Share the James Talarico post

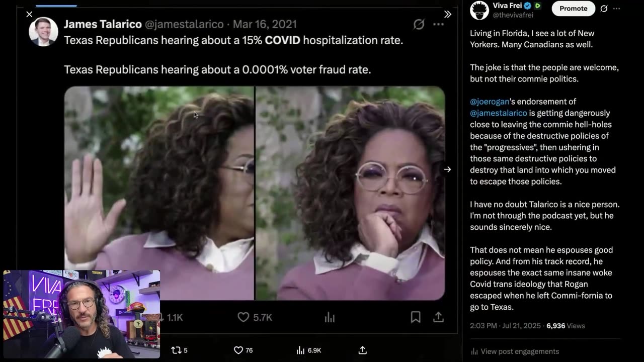coord(438,317)
